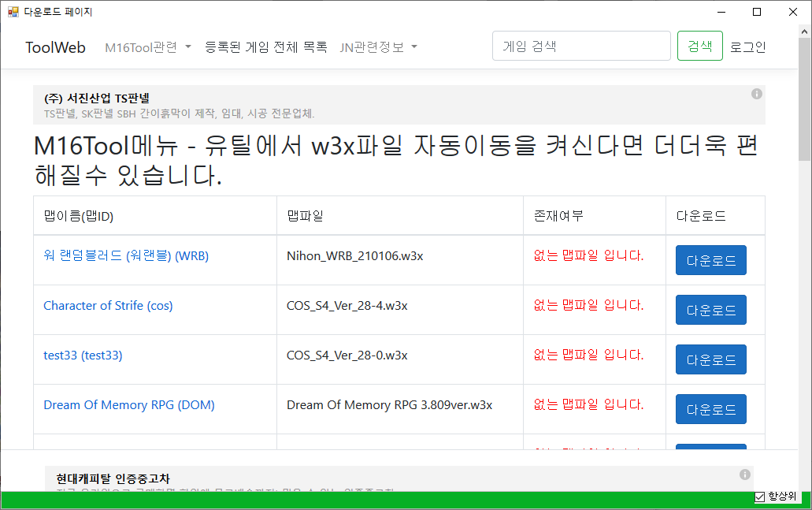Click the vertical scrollbar thumb
Screen dimensions: 812x510
pyautogui.click(x=804, y=99)
